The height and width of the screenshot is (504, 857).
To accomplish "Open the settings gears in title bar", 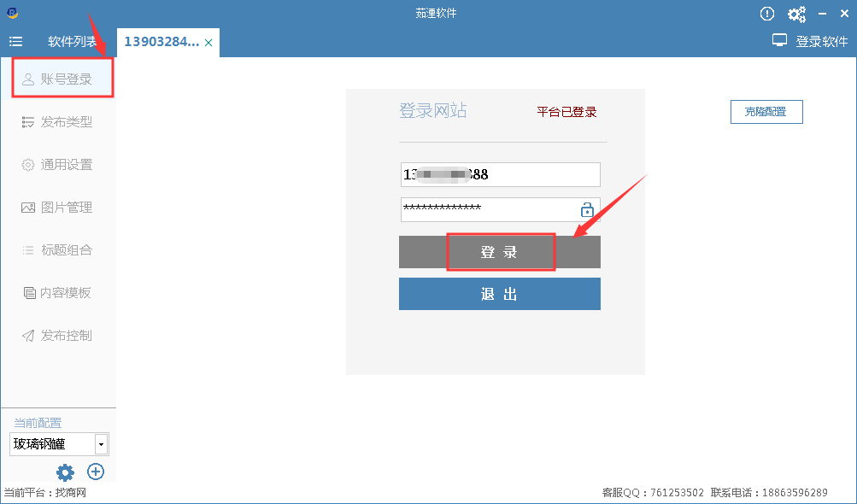I will coord(796,14).
